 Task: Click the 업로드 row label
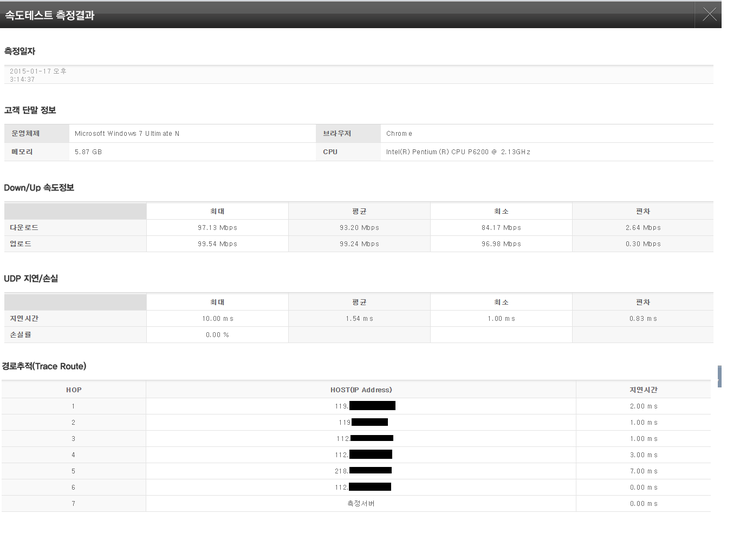[x=21, y=244]
